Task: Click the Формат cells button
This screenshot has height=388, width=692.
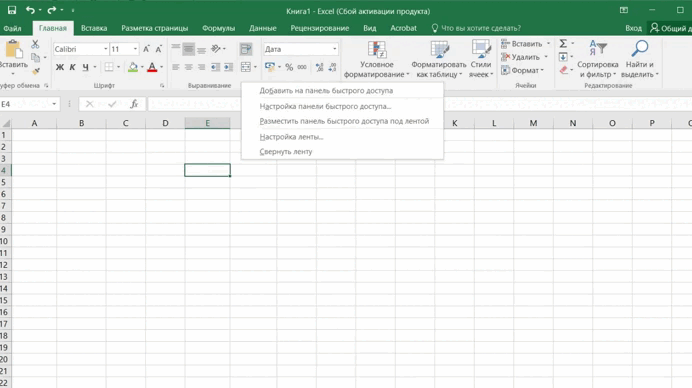Action: pyautogui.click(x=523, y=70)
